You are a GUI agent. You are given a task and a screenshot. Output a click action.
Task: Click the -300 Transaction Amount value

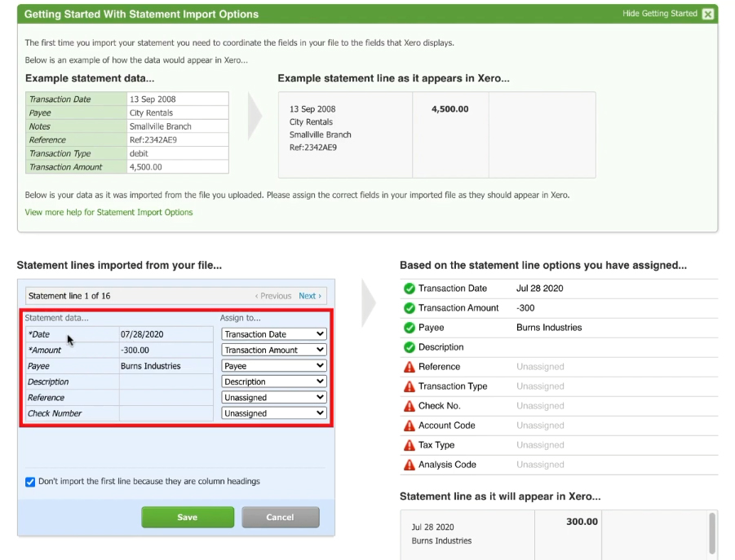(525, 308)
